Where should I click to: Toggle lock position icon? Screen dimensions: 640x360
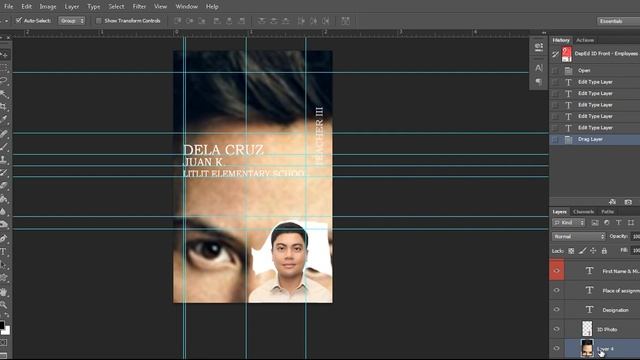(593, 251)
